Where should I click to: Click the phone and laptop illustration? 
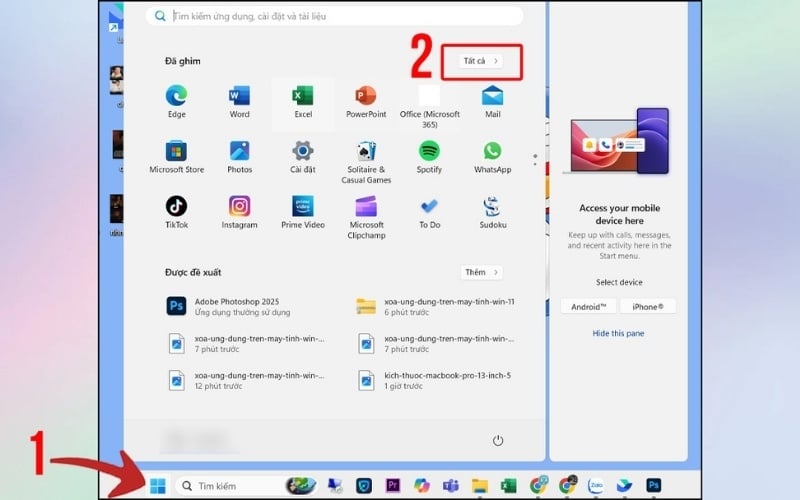[x=618, y=141]
